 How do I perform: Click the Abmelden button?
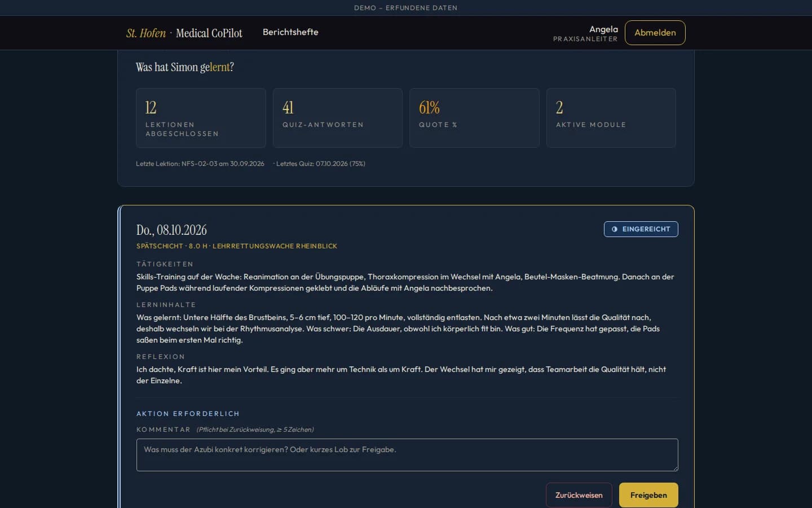655,33
